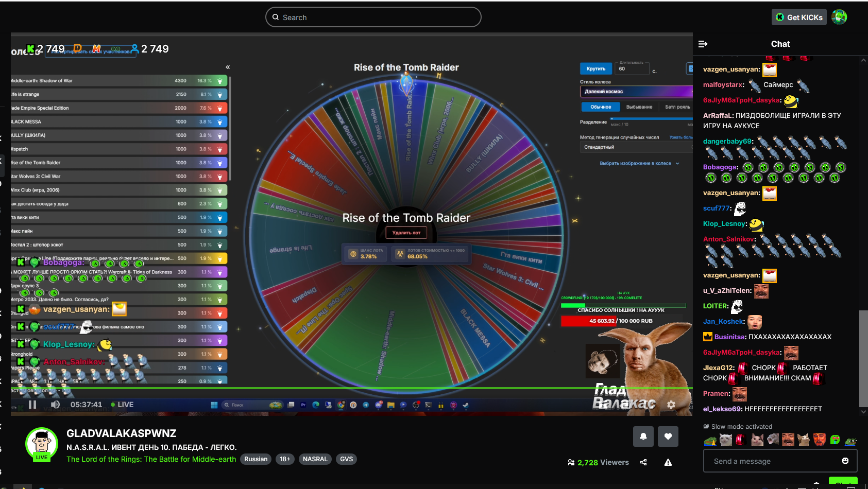Insert the polite smiling cat emote
Image resolution: width=868 pixels, height=489 pixels.
[757, 440]
